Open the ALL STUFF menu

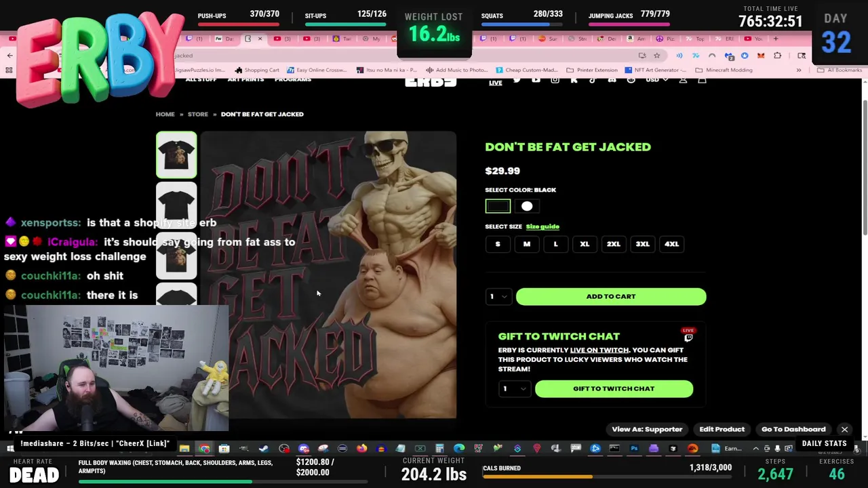pos(201,80)
